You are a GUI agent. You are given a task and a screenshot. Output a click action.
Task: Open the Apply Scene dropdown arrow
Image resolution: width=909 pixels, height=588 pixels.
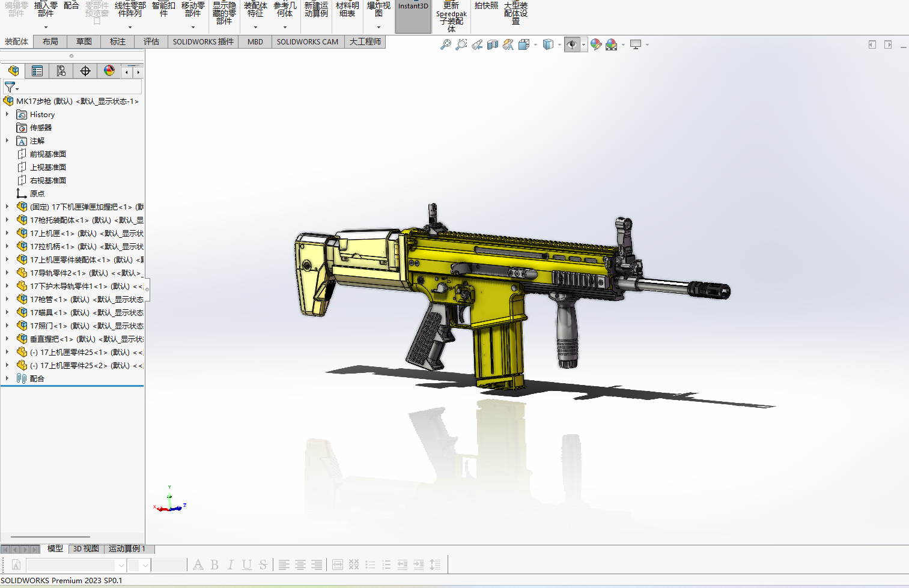(623, 44)
